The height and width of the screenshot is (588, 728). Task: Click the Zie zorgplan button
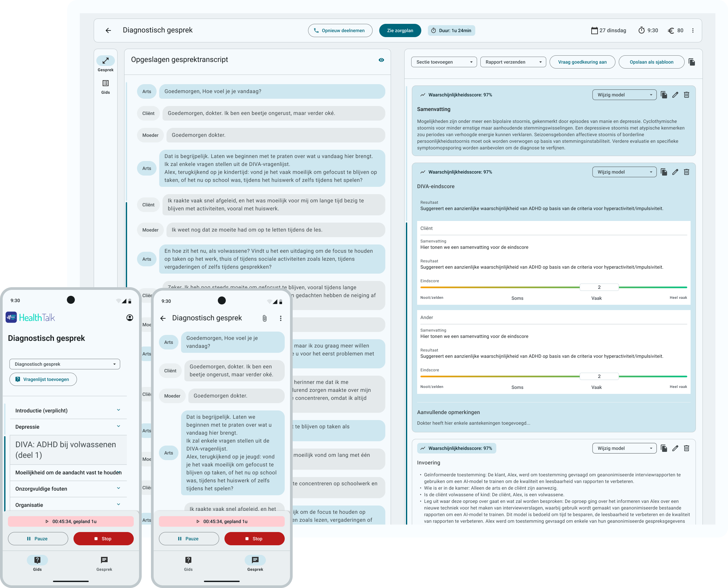[x=400, y=30]
